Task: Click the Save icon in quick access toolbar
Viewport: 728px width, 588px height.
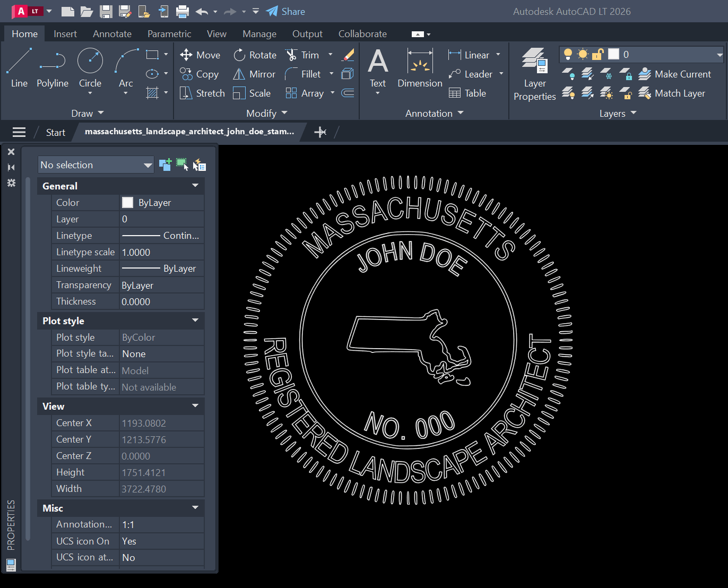Action: (106, 11)
